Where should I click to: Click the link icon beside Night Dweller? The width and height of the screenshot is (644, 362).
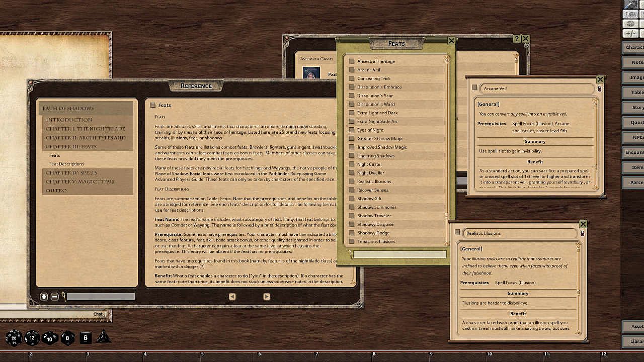(352, 172)
